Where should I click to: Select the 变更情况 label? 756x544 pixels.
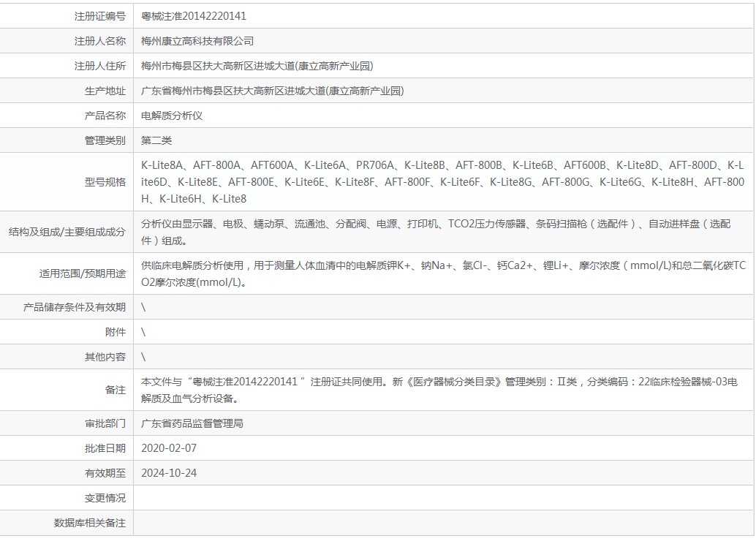[x=105, y=498]
